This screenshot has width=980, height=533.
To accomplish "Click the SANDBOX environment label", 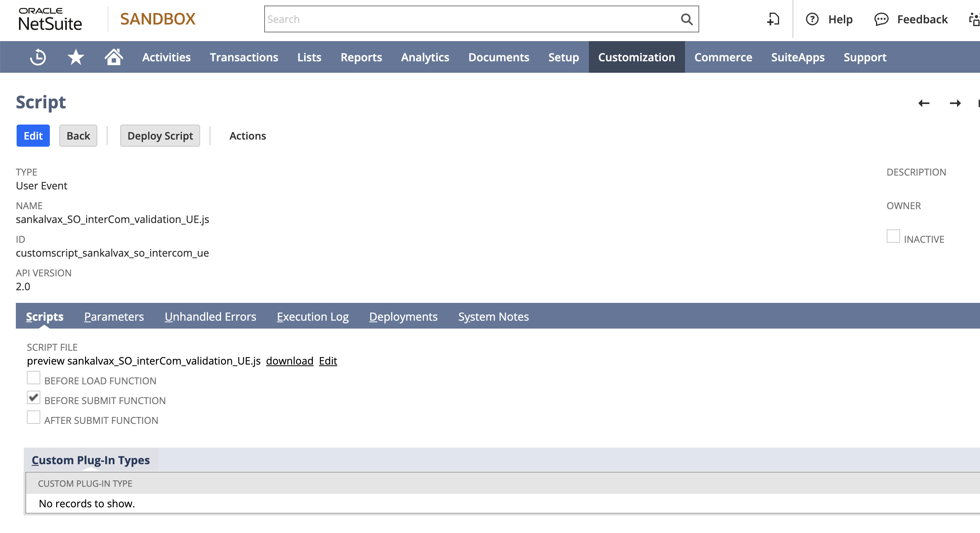I will click(158, 19).
